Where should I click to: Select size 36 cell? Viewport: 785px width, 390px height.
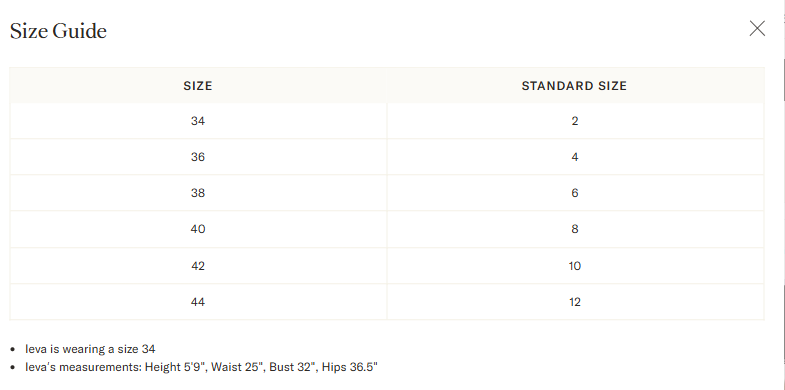tap(198, 157)
